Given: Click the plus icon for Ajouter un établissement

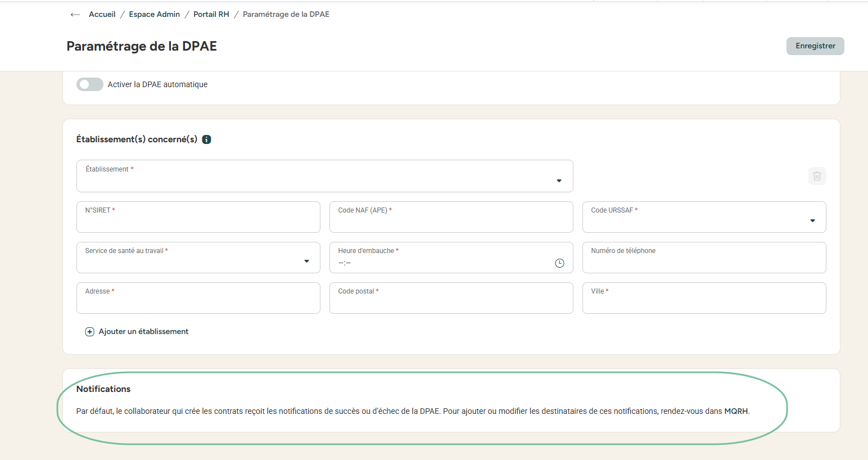Looking at the screenshot, I should (89, 332).
